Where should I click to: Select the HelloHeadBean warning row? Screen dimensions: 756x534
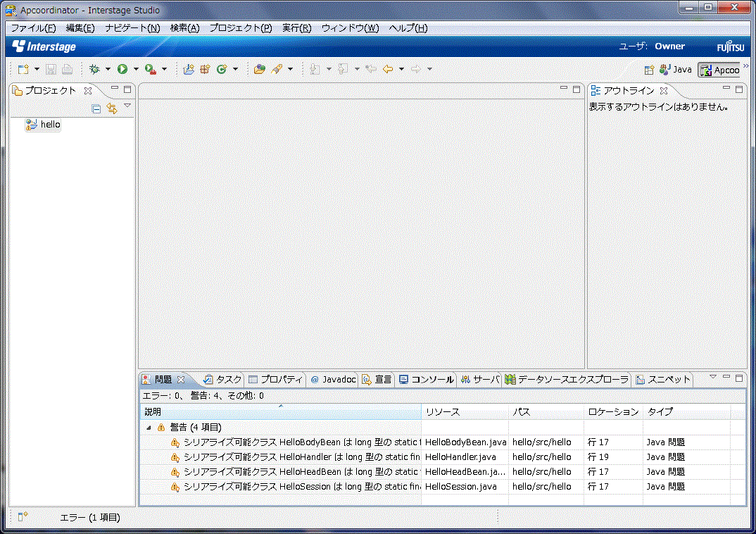441,472
